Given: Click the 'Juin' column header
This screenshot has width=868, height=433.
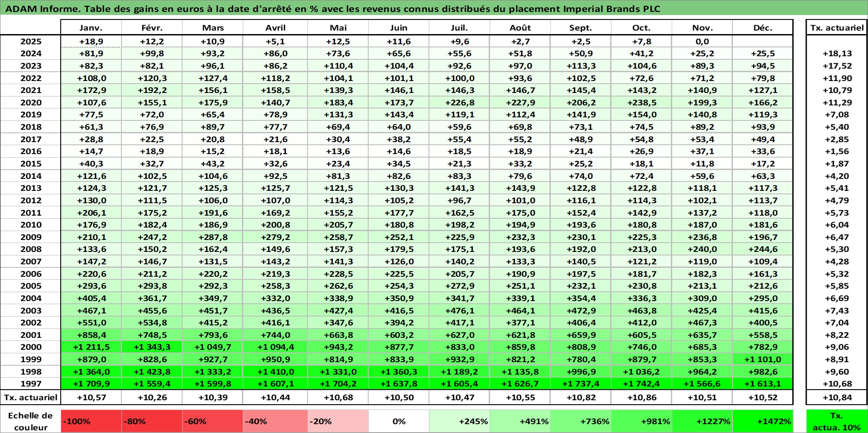Looking at the screenshot, I should pyautogui.click(x=399, y=27).
